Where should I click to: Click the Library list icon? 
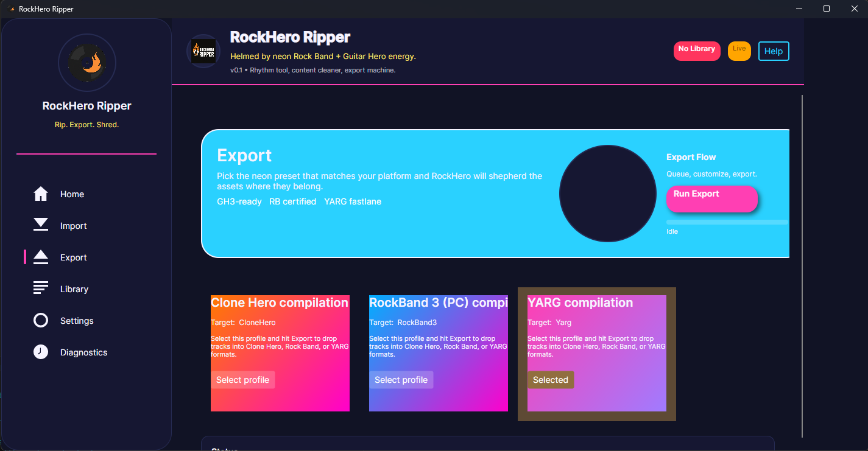point(40,288)
